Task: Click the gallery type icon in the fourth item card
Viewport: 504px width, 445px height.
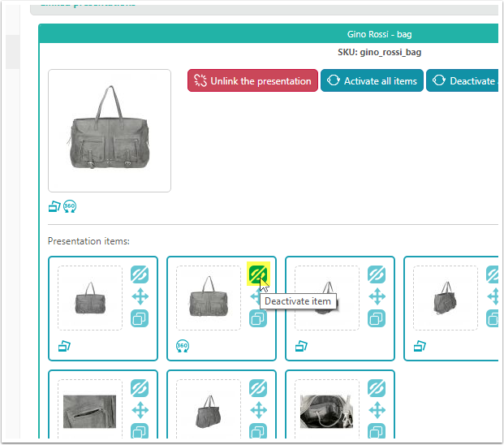Action: tap(420, 346)
